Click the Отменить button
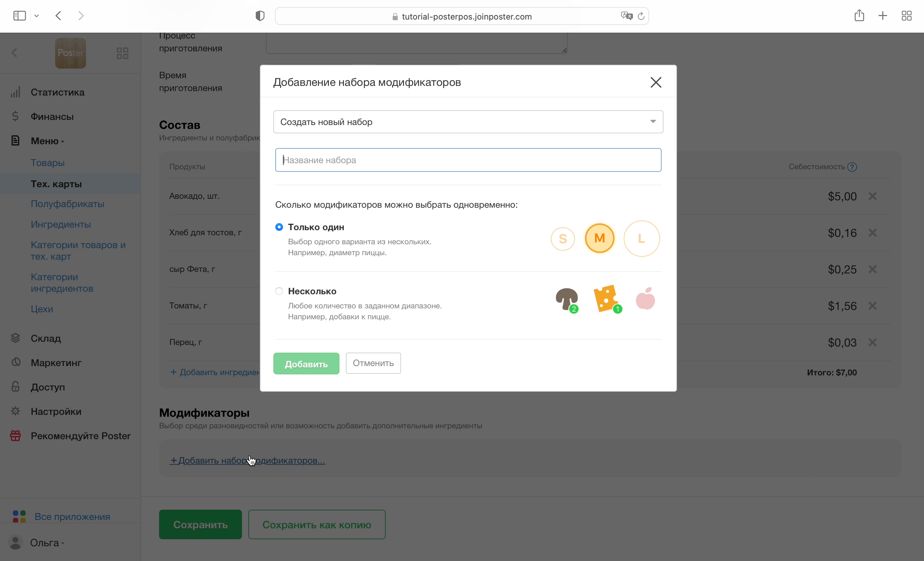 pyautogui.click(x=373, y=363)
